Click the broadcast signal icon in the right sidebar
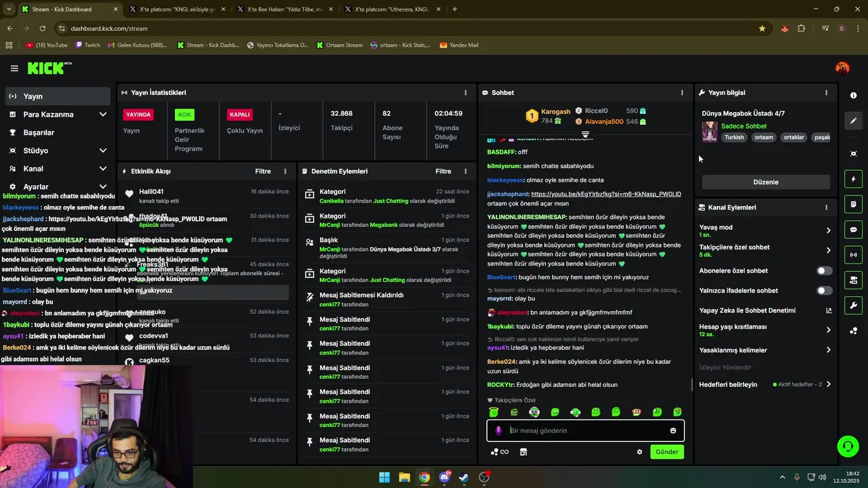 854,255
